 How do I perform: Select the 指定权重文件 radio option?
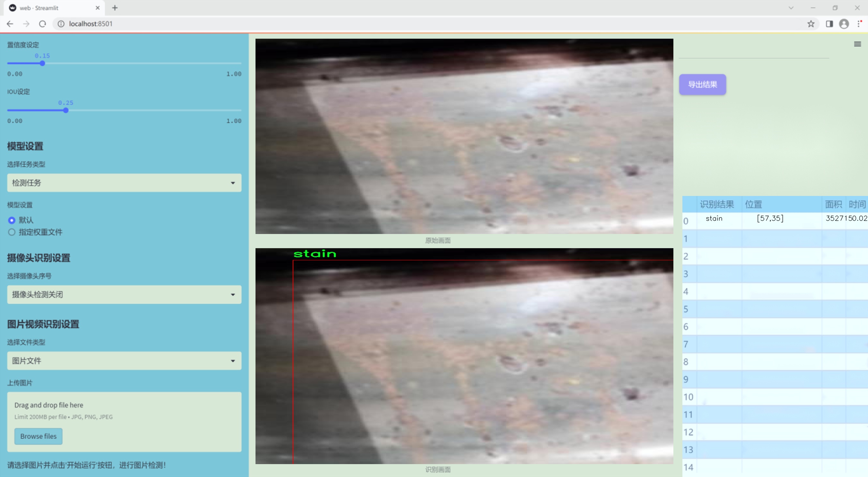[12, 232]
